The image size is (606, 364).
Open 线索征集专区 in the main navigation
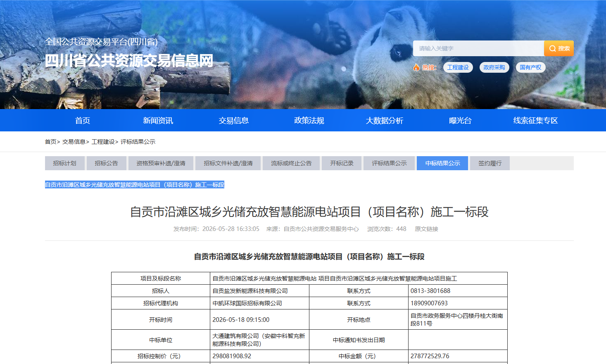point(536,121)
